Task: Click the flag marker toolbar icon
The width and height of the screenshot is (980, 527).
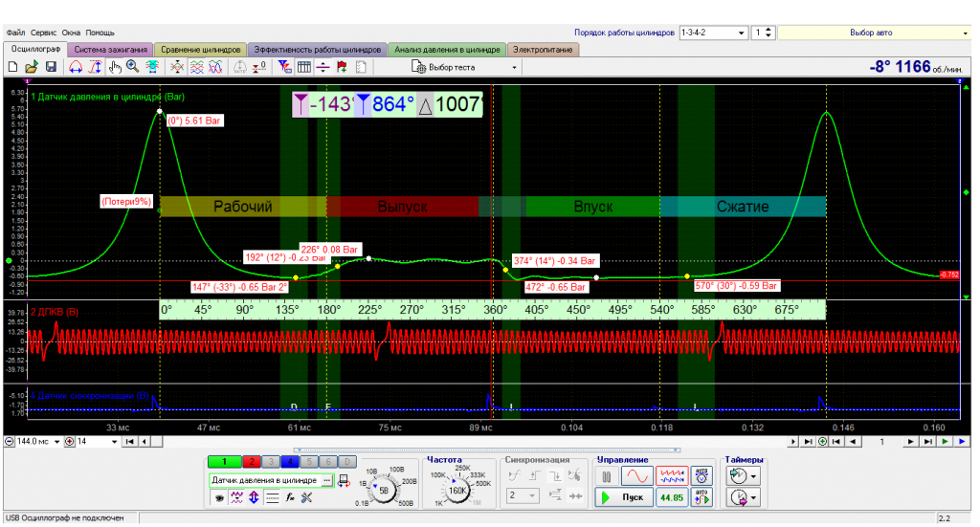Action: coord(342,67)
